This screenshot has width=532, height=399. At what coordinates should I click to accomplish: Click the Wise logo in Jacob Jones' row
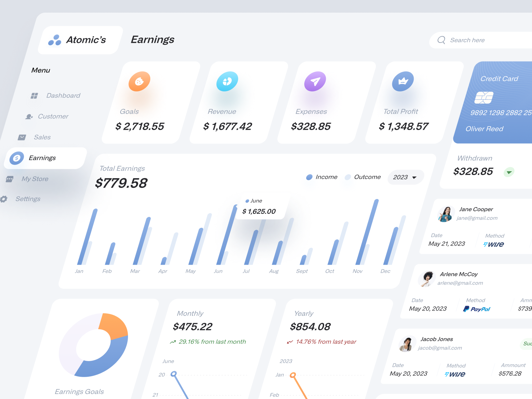455,374
